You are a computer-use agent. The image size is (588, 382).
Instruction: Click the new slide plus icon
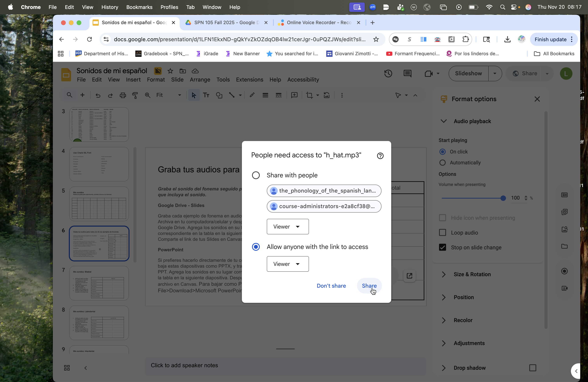tap(82, 95)
